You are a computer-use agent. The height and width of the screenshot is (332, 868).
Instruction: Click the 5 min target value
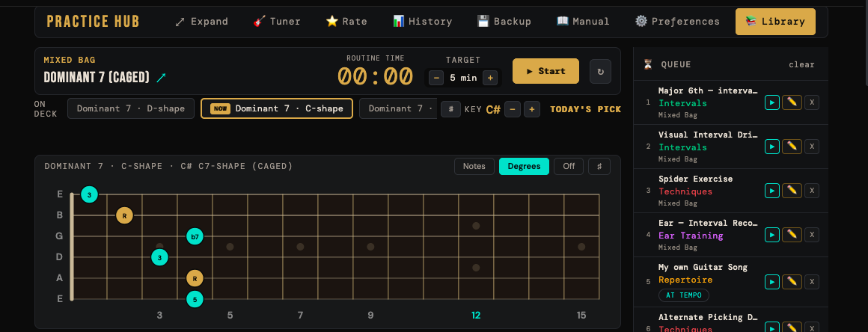pyautogui.click(x=463, y=78)
